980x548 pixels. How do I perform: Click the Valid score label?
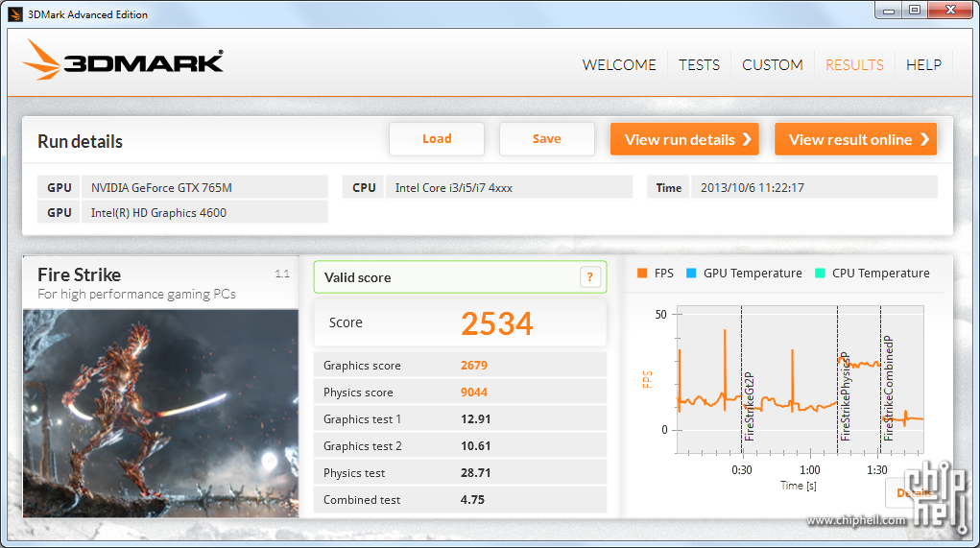(x=357, y=277)
